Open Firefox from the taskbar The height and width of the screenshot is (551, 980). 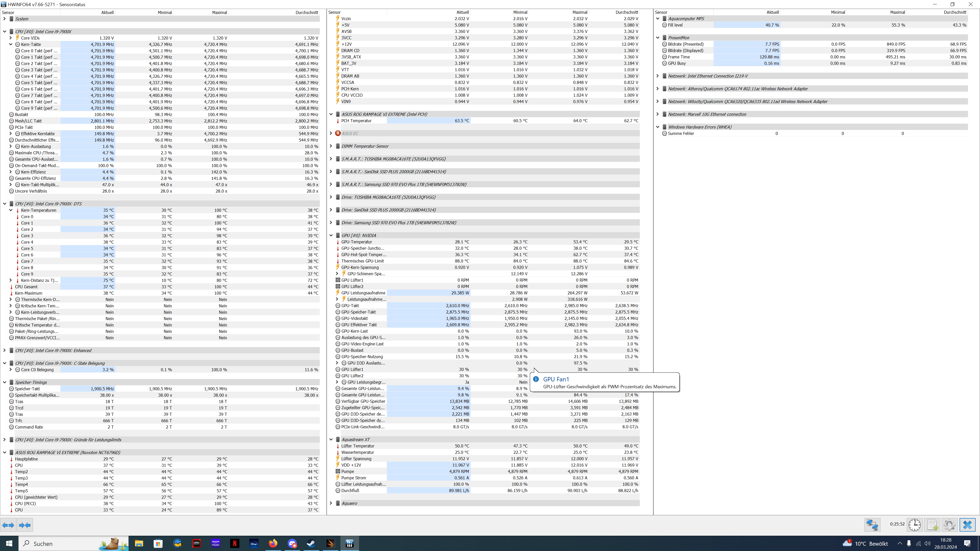(x=273, y=543)
